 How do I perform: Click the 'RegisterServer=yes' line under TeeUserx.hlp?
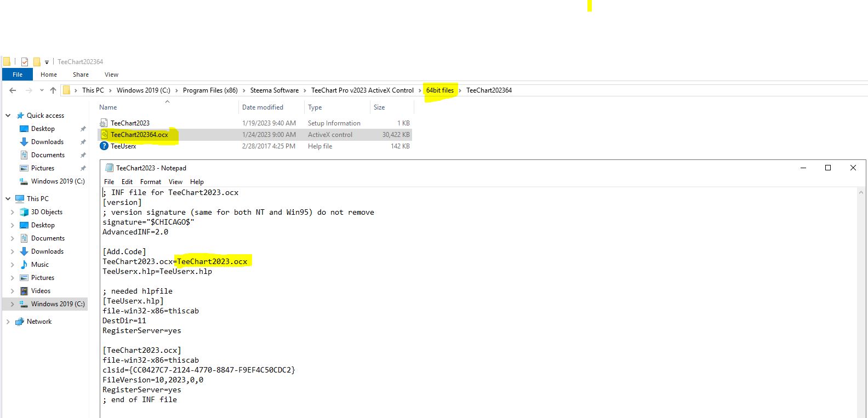pos(142,331)
